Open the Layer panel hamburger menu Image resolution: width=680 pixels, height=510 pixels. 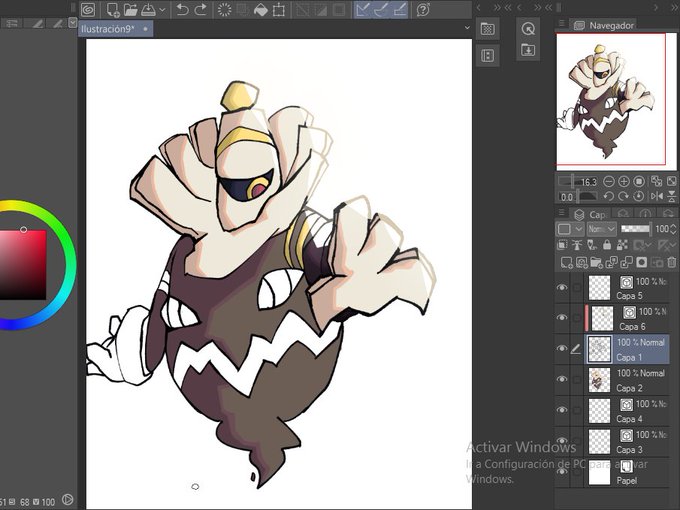click(562, 212)
